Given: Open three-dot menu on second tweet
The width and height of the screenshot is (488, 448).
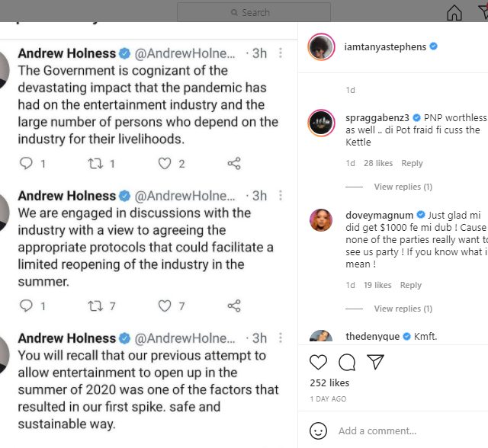Looking at the screenshot, I should tap(281, 196).
